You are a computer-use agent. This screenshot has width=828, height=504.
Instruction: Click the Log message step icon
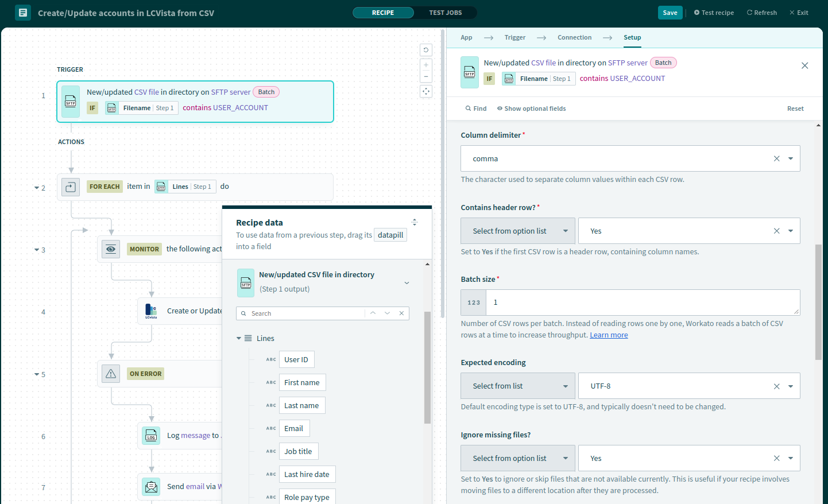[151, 436]
